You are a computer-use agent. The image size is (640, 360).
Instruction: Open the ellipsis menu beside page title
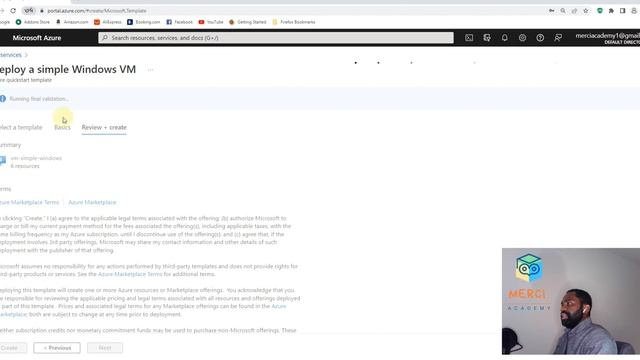click(x=151, y=70)
